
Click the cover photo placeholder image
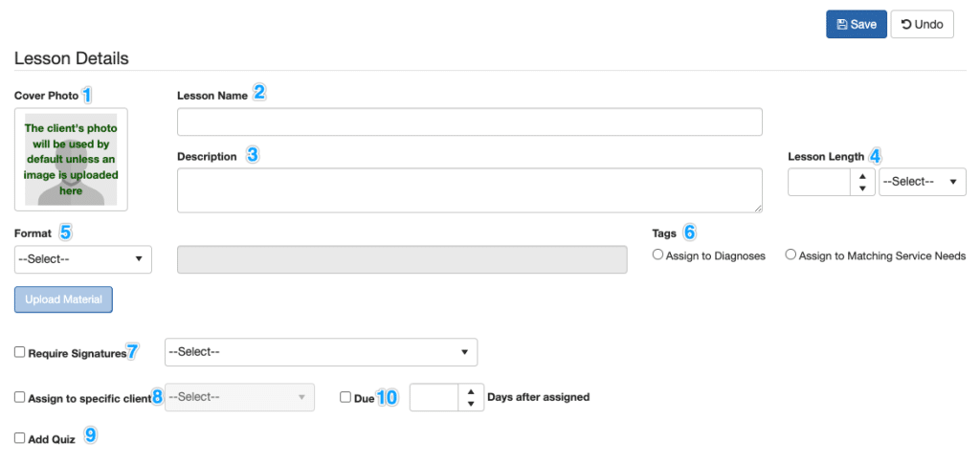pyautogui.click(x=71, y=160)
